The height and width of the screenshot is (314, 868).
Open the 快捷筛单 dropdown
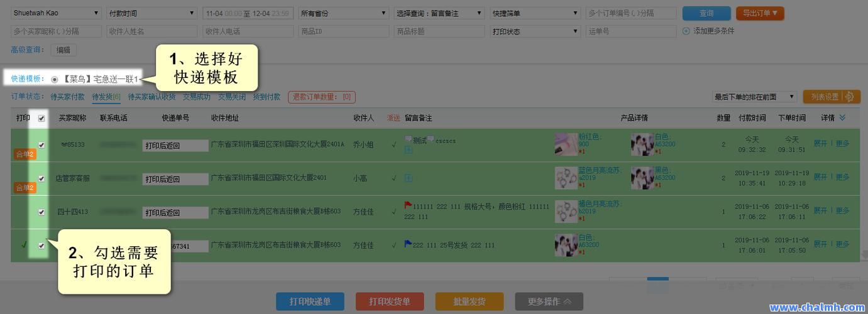click(x=536, y=13)
